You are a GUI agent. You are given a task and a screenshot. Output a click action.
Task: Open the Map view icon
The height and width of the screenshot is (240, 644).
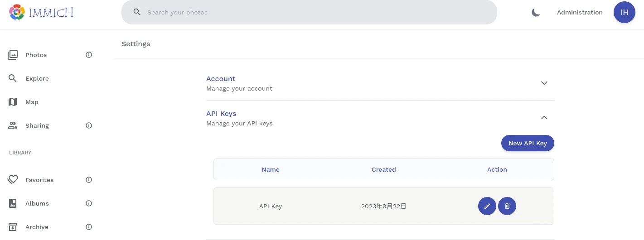(x=13, y=102)
